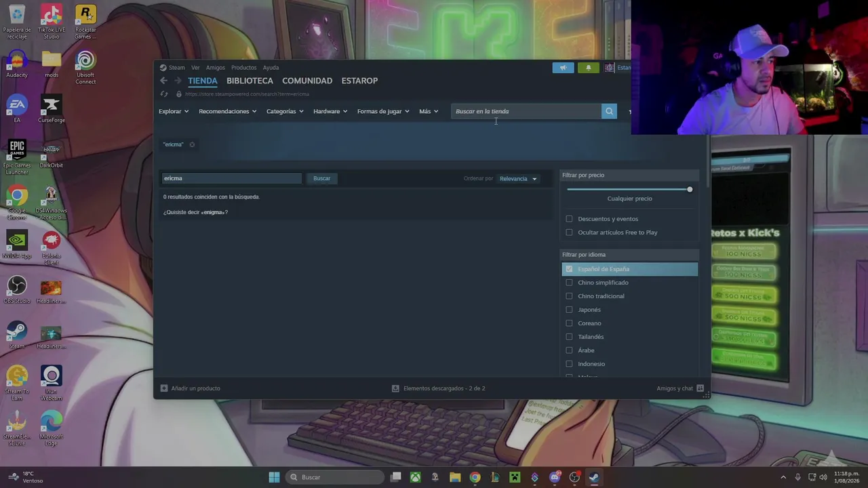Open the Ver menu

tap(195, 68)
